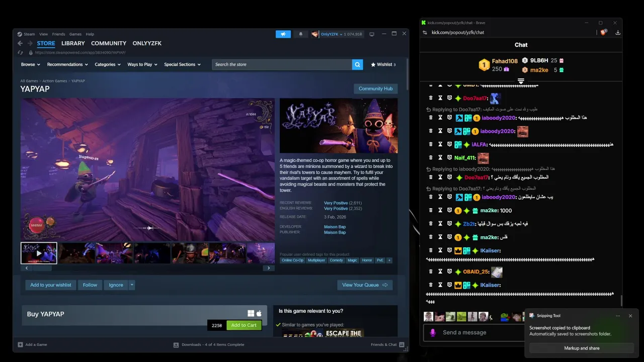Open Snipping Tool notification options menu

coord(618,316)
